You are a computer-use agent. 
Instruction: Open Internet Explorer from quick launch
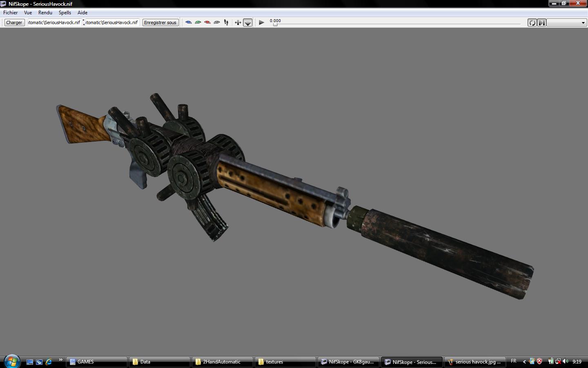[x=49, y=362]
